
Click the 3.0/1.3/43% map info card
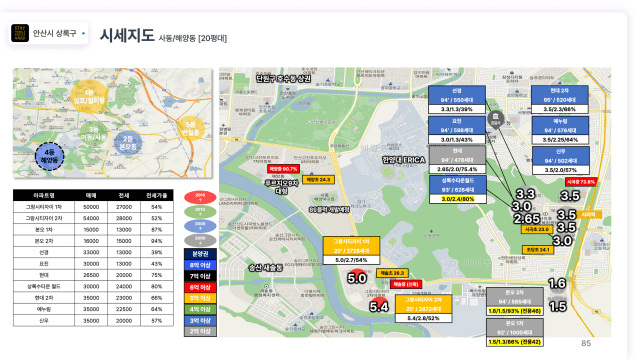click(457, 130)
